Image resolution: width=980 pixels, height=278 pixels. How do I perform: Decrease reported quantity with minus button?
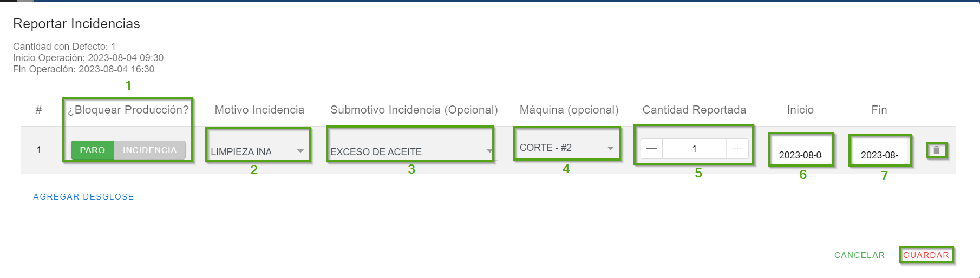(651, 149)
